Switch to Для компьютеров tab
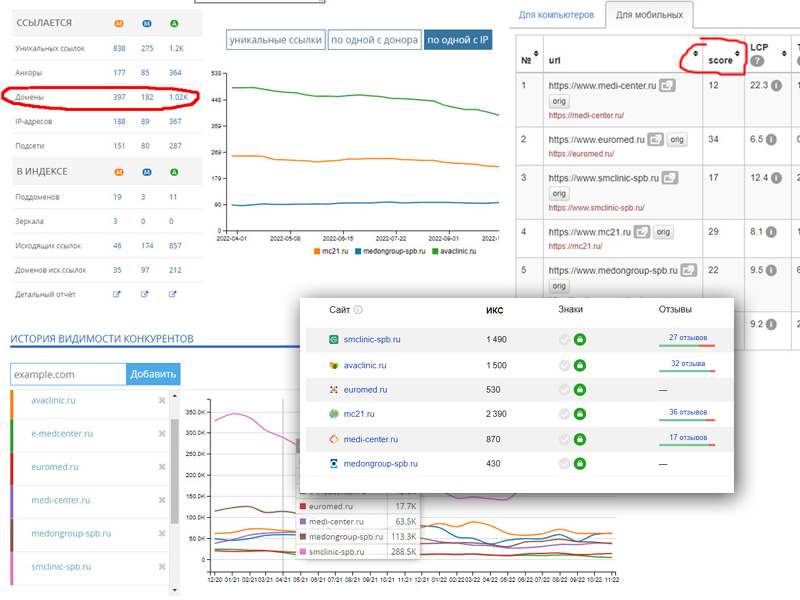 [556, 15]
